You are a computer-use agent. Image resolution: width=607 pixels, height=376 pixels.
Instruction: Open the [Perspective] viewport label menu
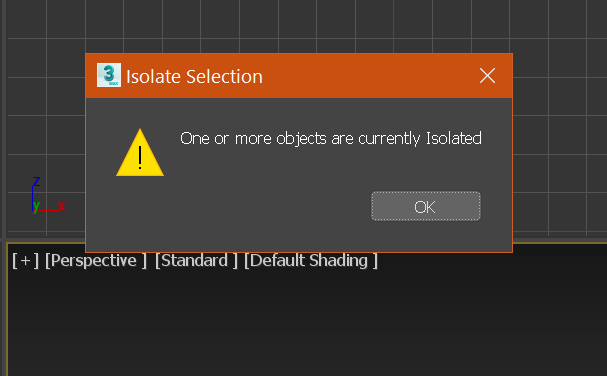[96, 260]
